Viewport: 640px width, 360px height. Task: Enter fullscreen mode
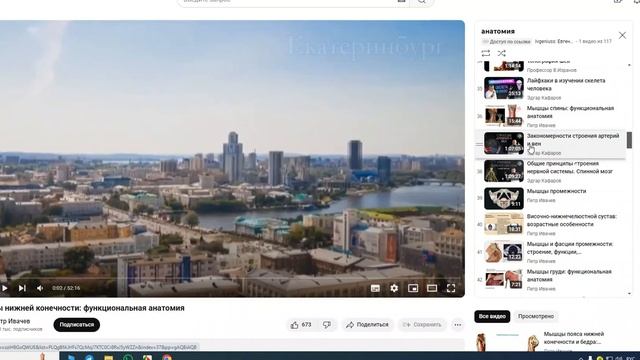coord(451,289)
